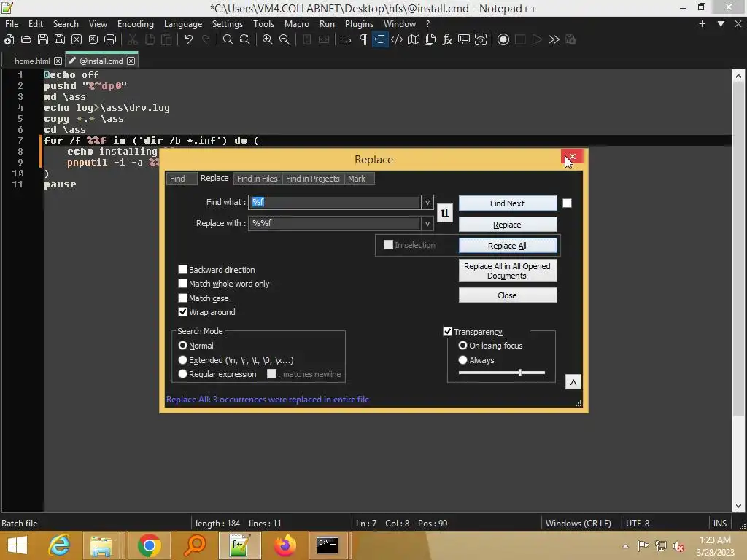Screen dimensions: 747x560
Task: Click the Monitoring eye toolbar icon
Action: tap(481, 39)
